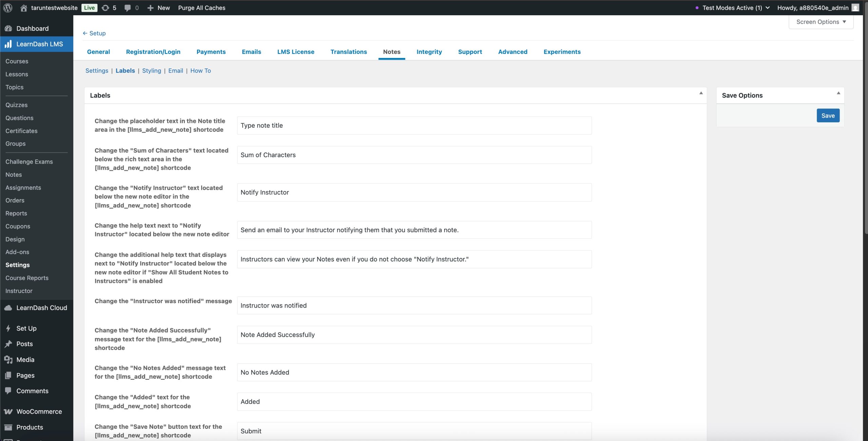Open the Experiments tab
Image resolution: width=868 pixels, height=441 pixels.
coord(562,51)
